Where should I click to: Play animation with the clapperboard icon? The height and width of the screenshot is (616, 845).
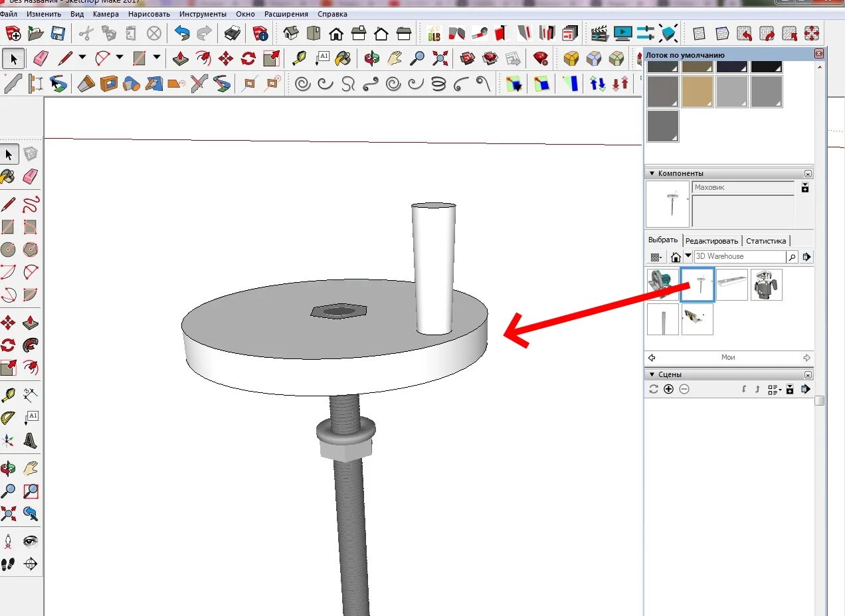tap(600, 33)
